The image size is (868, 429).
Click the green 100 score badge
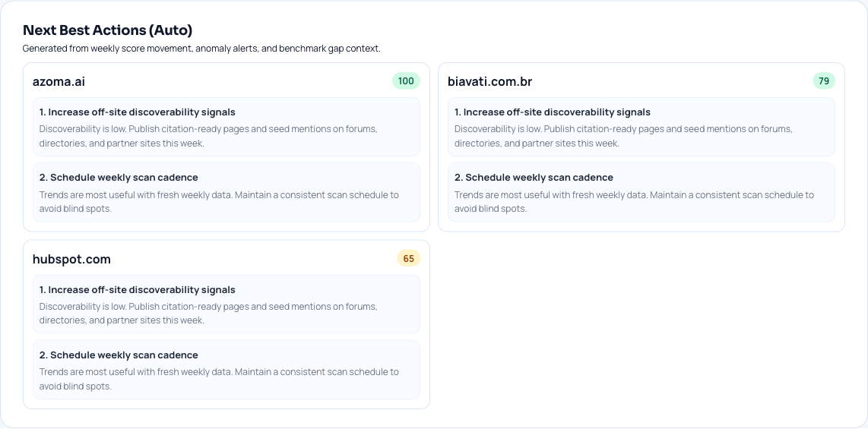point(406,81)
